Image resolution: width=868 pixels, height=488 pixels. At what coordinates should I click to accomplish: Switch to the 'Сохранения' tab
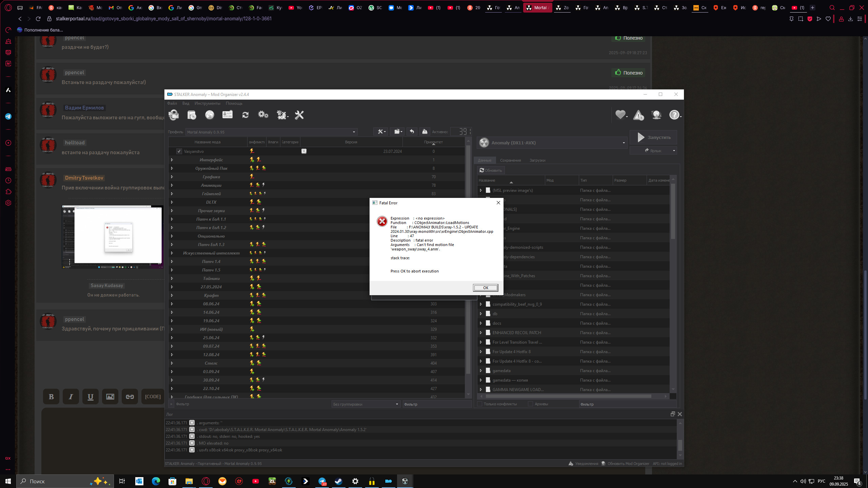click(x=510, y=160)
